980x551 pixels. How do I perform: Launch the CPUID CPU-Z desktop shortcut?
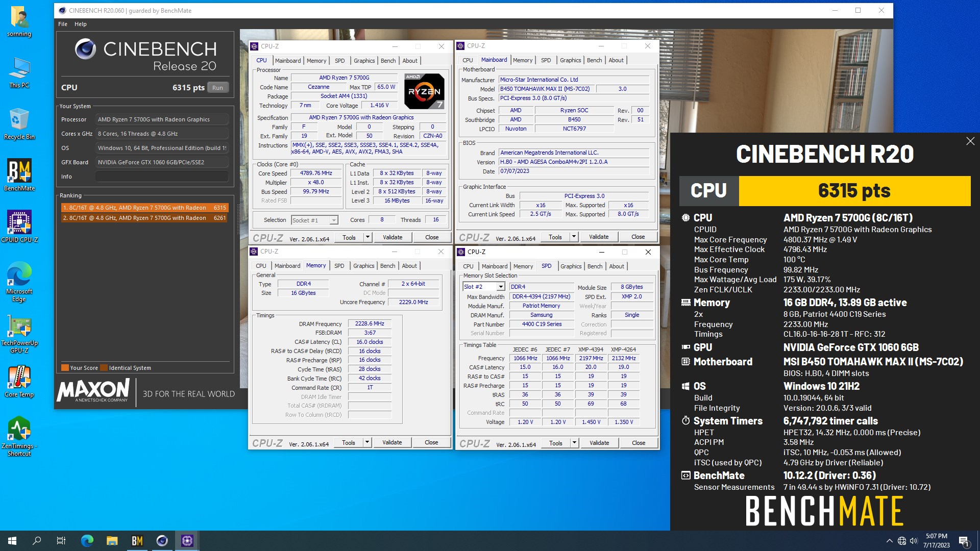pos(19,227)
